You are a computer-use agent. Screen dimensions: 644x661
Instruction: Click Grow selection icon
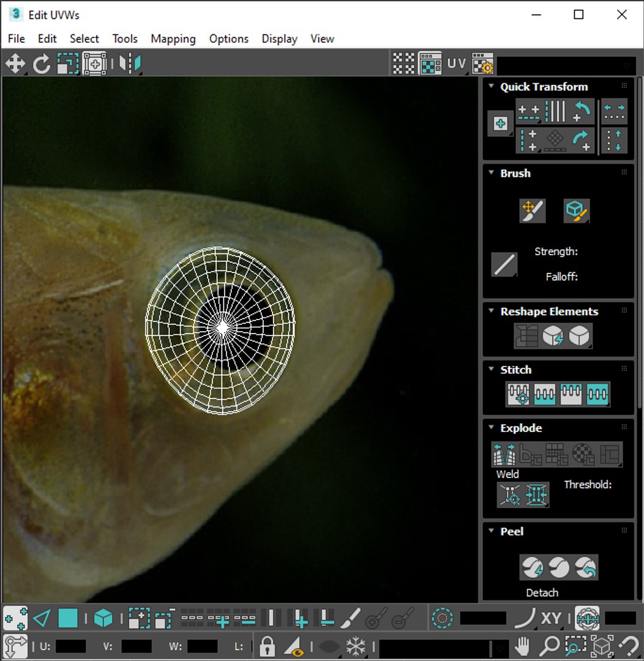pyautogui.click(x=139, y=618)
